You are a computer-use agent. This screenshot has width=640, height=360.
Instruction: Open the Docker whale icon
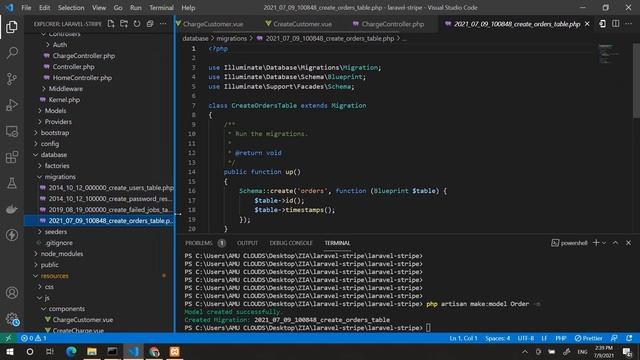coord(12,209)
